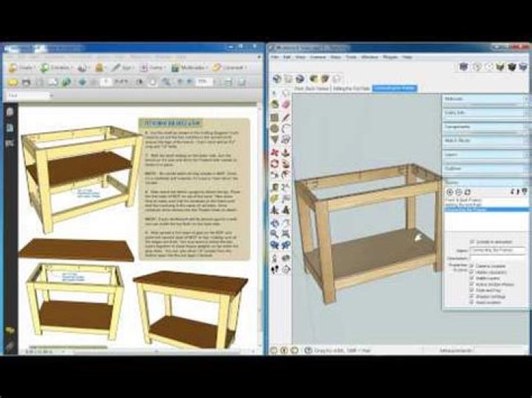
Task: Collapse the Scenes panel
Action: point(486,182)
